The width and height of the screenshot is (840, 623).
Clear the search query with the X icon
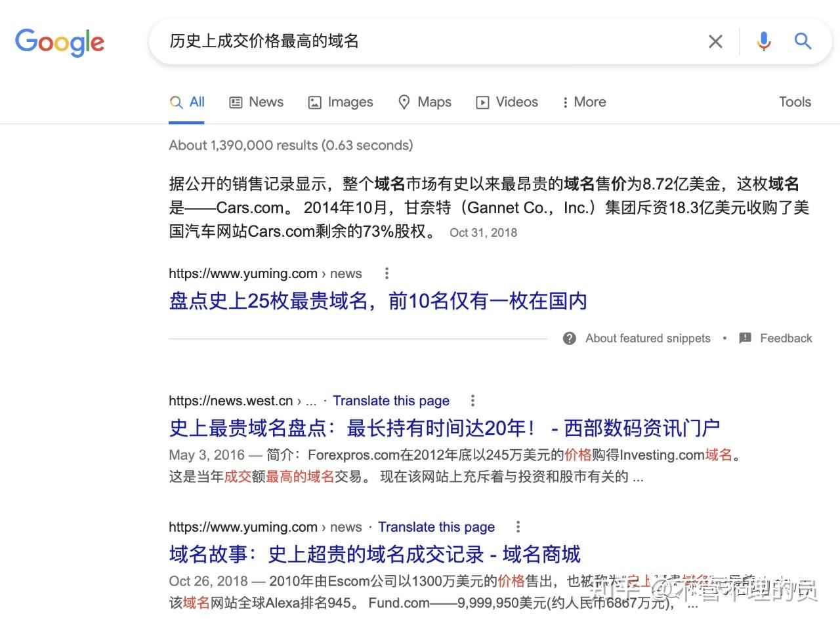pos(715,41)
